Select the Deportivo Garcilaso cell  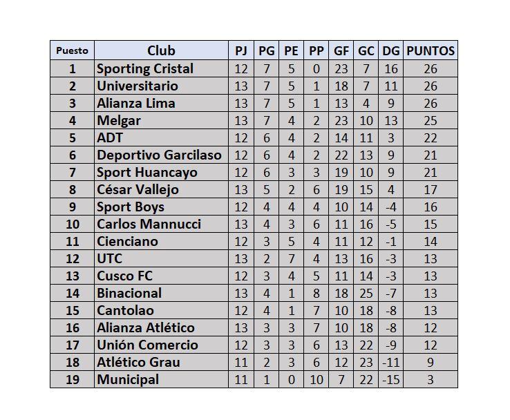pyautogui.click(x=159, y=155)
